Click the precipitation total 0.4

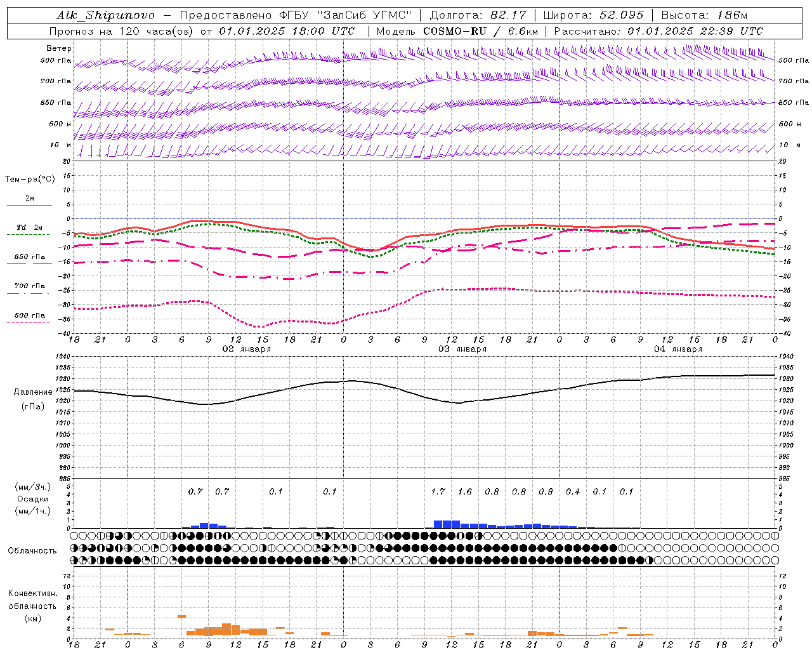coord(573,492)
